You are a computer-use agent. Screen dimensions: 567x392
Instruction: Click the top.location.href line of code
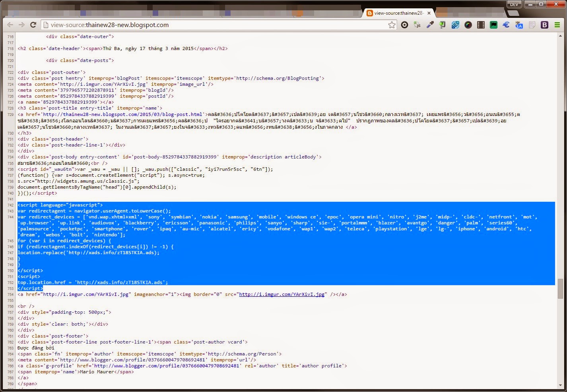(93, 282)
